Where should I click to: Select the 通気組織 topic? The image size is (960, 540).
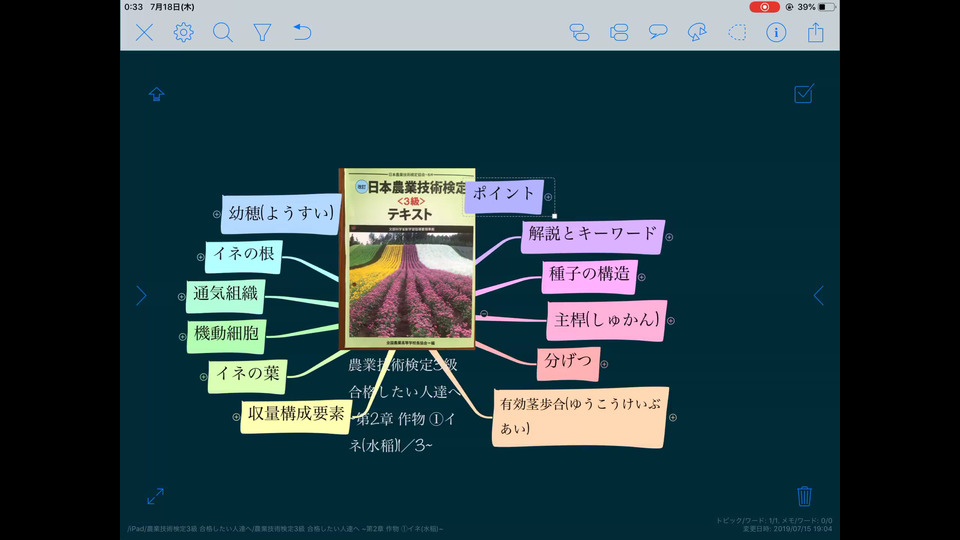pyautogui.click(x=226, y=296)
